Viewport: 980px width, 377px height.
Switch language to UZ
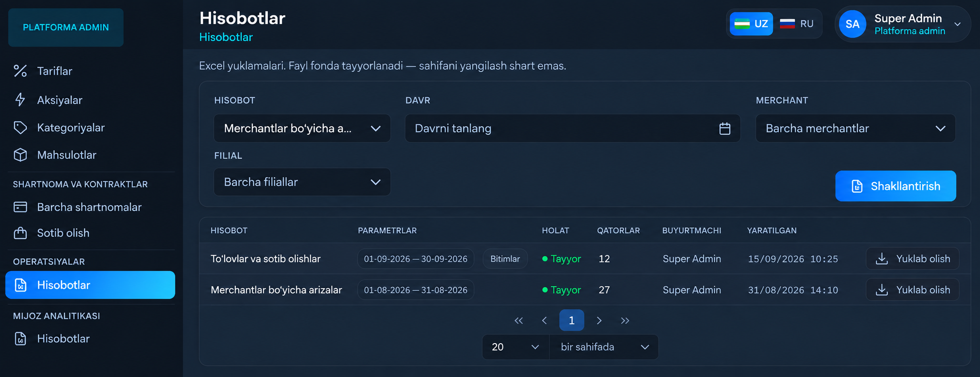pyautogui.click(x=752, y=24)
